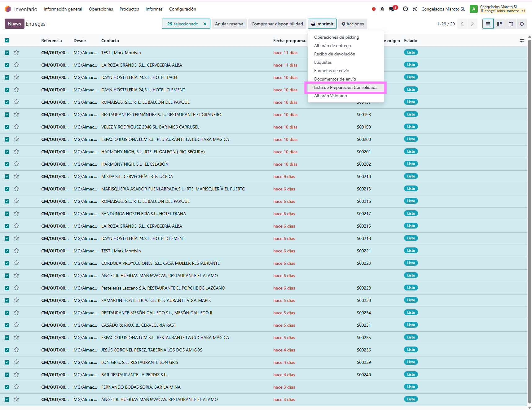Uncheck the select-all header checkbox

pyautogui.click(x=7, y=41)
